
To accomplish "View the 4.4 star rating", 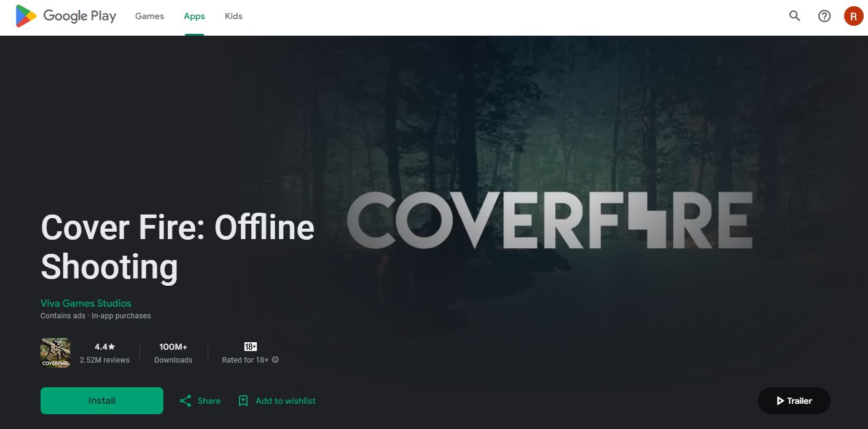I will coord(104,347).
